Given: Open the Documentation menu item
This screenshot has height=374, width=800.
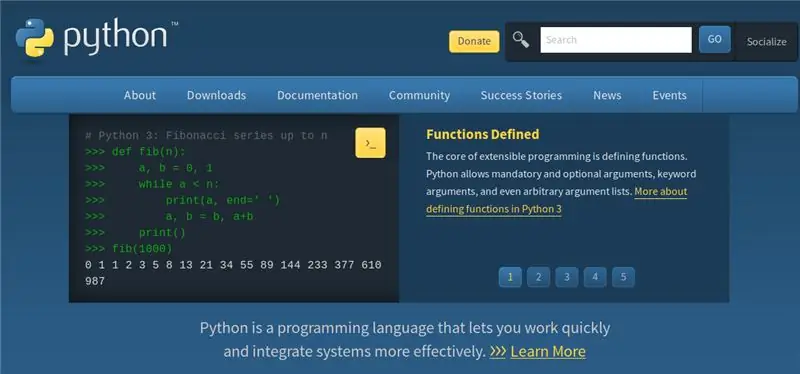Looking at the screenshot, I should coord(317,95).
